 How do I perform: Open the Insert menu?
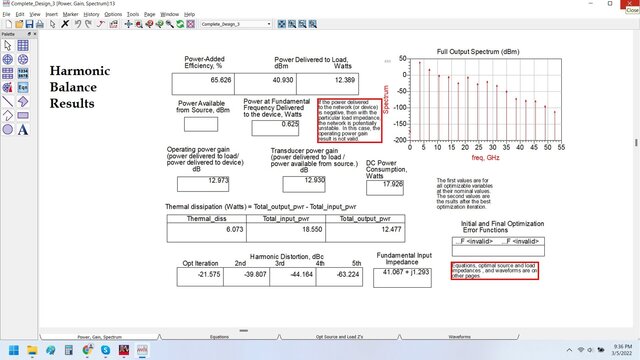[x=51, y=14]
